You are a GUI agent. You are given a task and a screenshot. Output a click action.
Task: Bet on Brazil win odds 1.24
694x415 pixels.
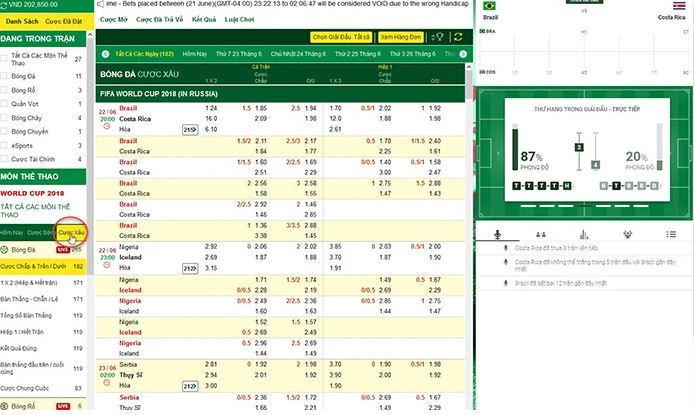[x=211, y=108]
